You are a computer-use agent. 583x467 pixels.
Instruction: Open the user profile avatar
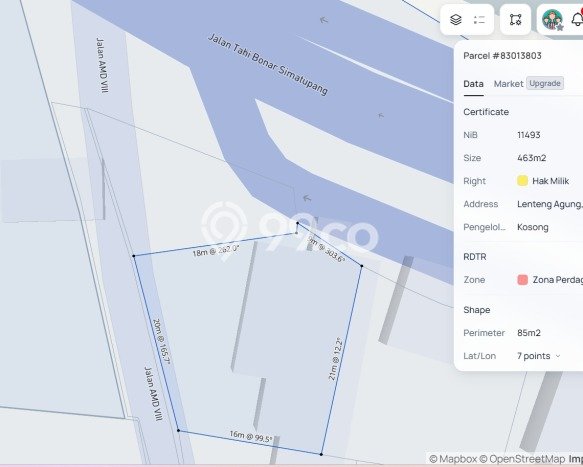[x=552, y=19]
